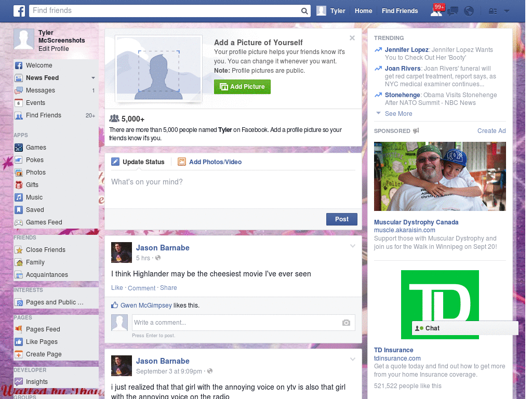This screenshot has width=532, height=399.
Task: Open News Feed in sidebar
Action: pyautogui.click(x=43, y=78)
